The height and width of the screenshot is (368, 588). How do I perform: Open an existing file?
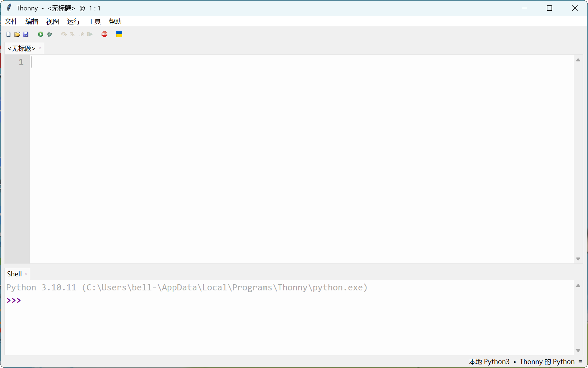coord(17,34)
